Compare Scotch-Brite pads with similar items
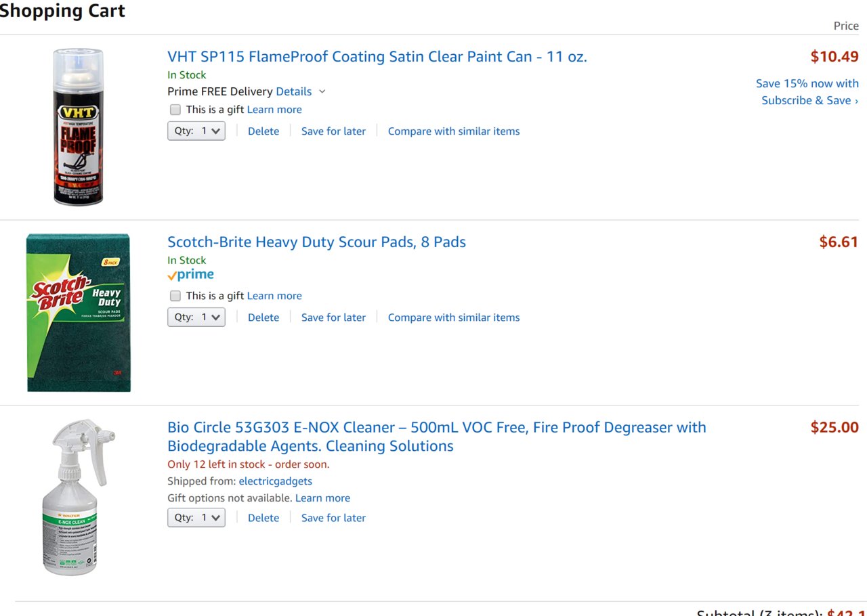This screenshot has width=867, height=616. pos(454,317)
